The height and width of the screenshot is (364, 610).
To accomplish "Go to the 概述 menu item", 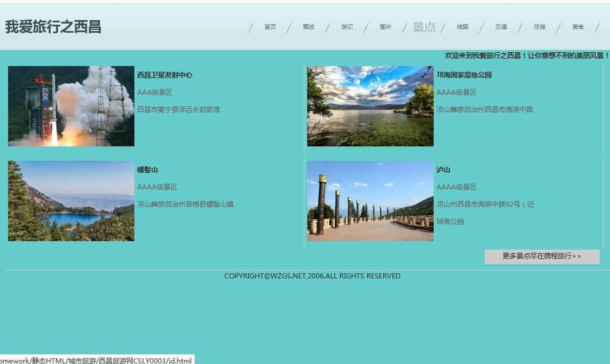I will 308,27.
